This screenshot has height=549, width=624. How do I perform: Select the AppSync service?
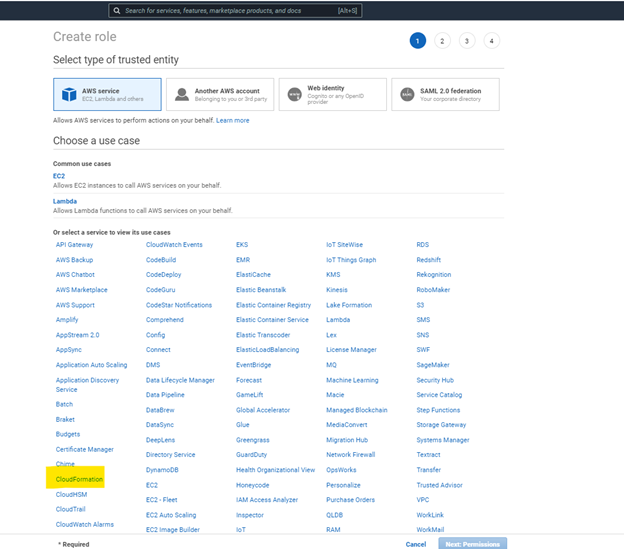(68, 350)
